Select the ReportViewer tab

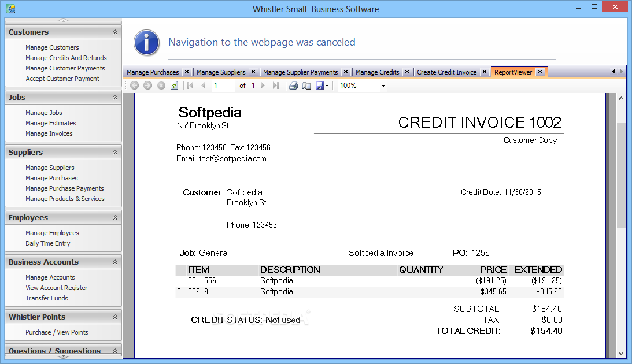coord(513,72)
